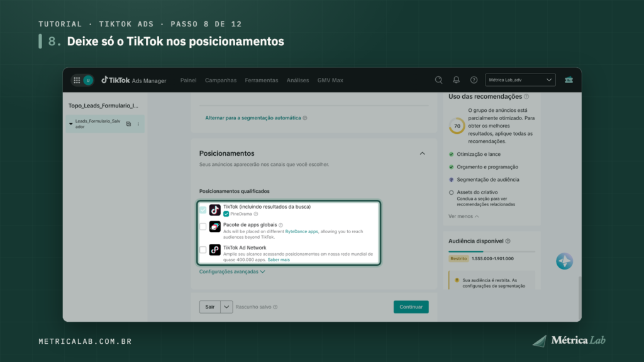Click info icon next to Uso das recomendações

pos(526,97)
